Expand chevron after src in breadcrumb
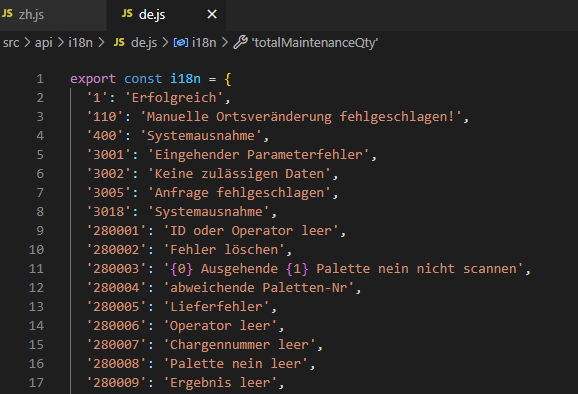 [x=27, y=43]
